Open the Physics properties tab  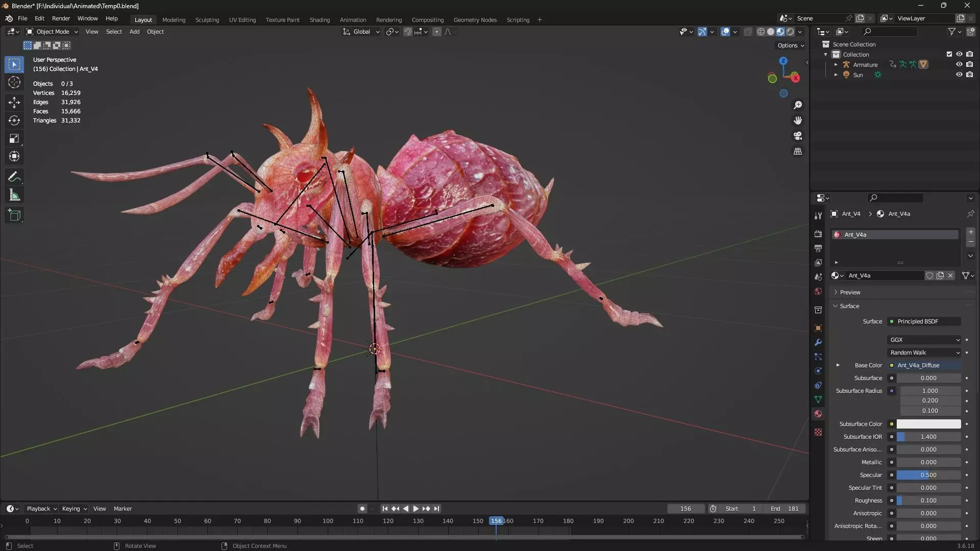(x=818, y=371)
